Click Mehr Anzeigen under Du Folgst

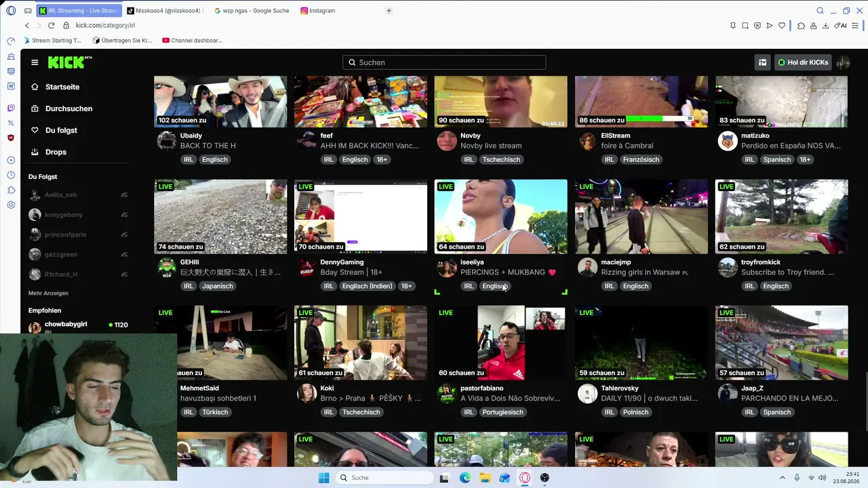[48, 293]
